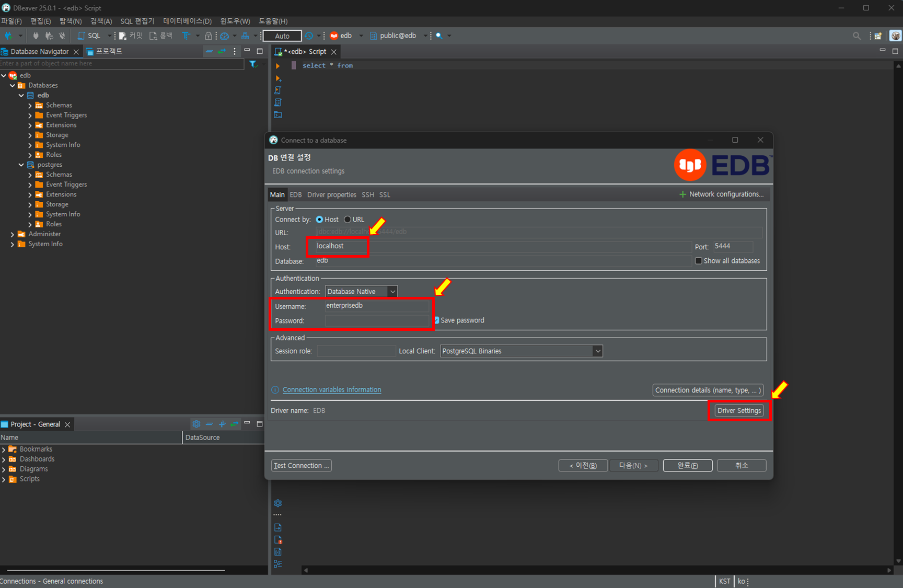This screenshot has width=903, height=588.
Task: Expand Roles under the postgres database
Action: [30, 225]
